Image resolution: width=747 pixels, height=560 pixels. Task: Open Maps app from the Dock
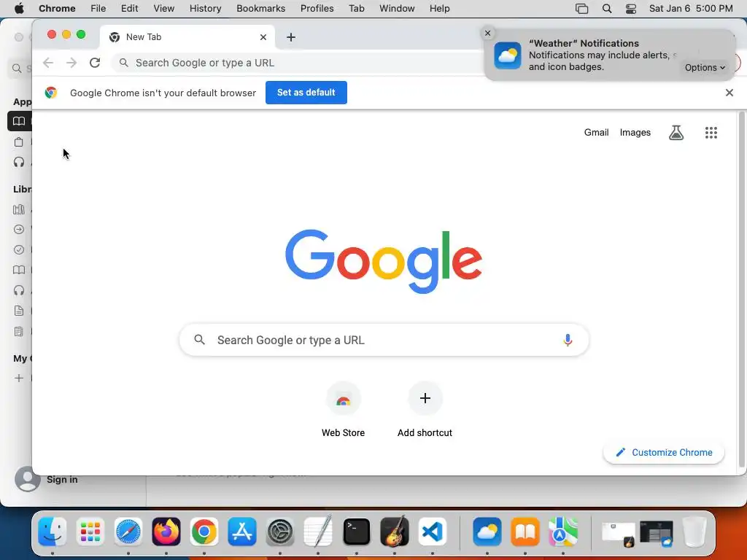point(562,532)
